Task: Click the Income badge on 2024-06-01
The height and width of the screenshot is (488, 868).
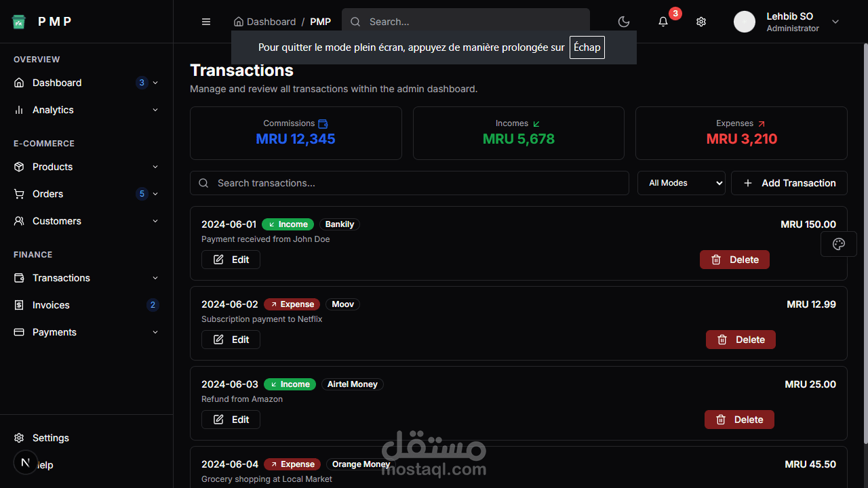Action: pyautogui.click(x=288, y=224)
